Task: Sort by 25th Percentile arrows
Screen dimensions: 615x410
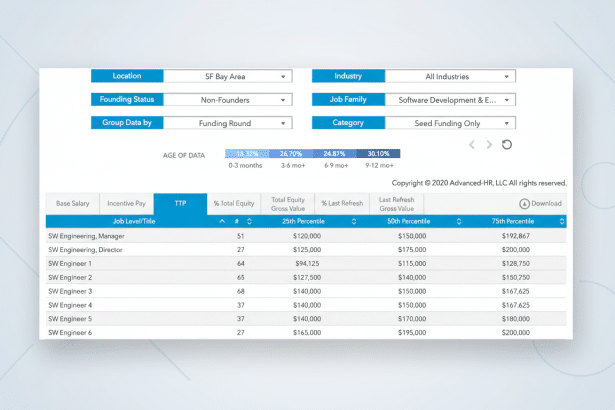Action: coord(354,221)
